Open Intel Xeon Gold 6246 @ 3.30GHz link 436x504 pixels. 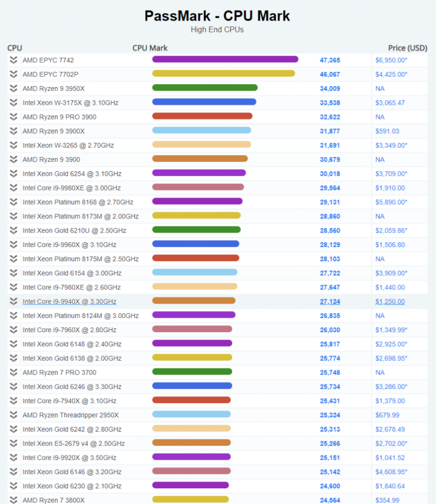coord(72,386)
